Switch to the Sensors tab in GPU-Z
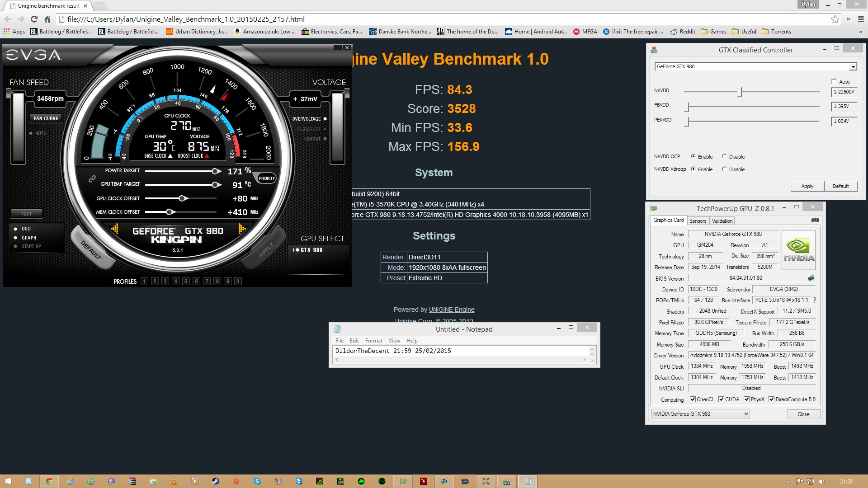Viewport: 868px width, 488px height. coord(698,221)
